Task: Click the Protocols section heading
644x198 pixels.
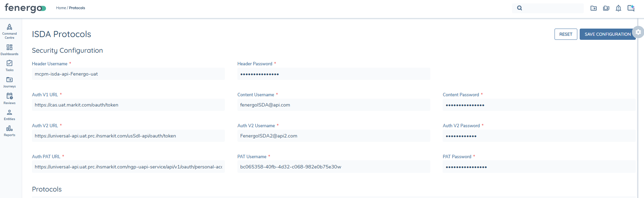Action: tap(47, 189)
